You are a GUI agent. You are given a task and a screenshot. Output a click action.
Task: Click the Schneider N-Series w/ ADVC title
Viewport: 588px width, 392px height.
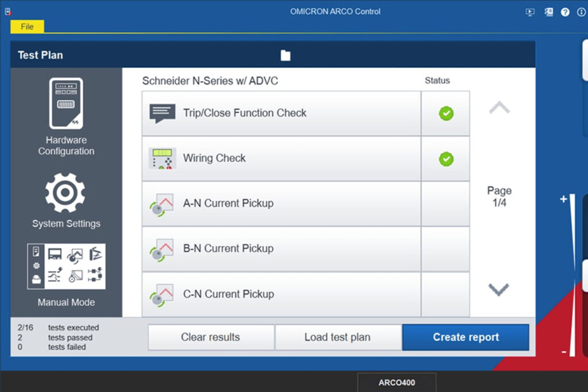coord(210,81)
